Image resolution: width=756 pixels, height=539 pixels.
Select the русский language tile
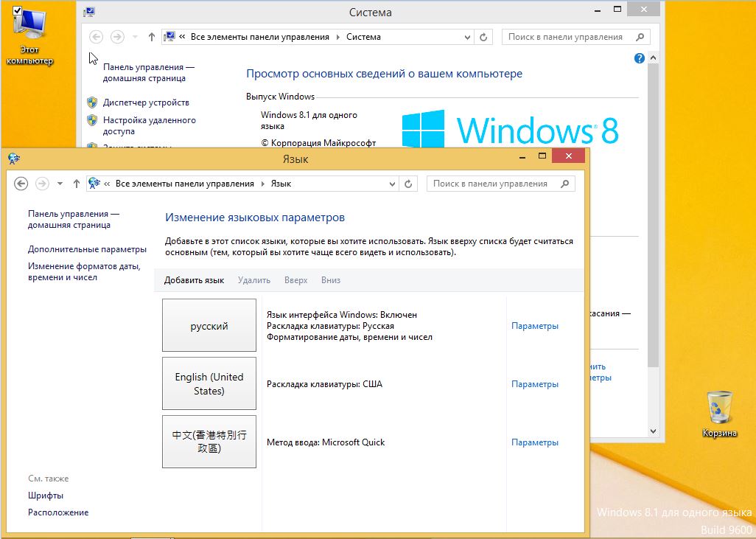[x=209, y=325]
